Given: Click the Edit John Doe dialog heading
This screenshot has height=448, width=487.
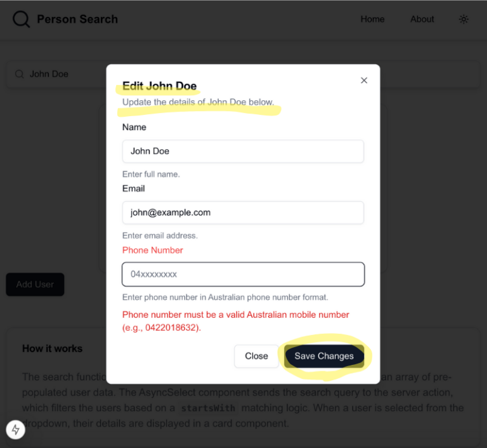Looking at the screenshot, I should point(159,86).
